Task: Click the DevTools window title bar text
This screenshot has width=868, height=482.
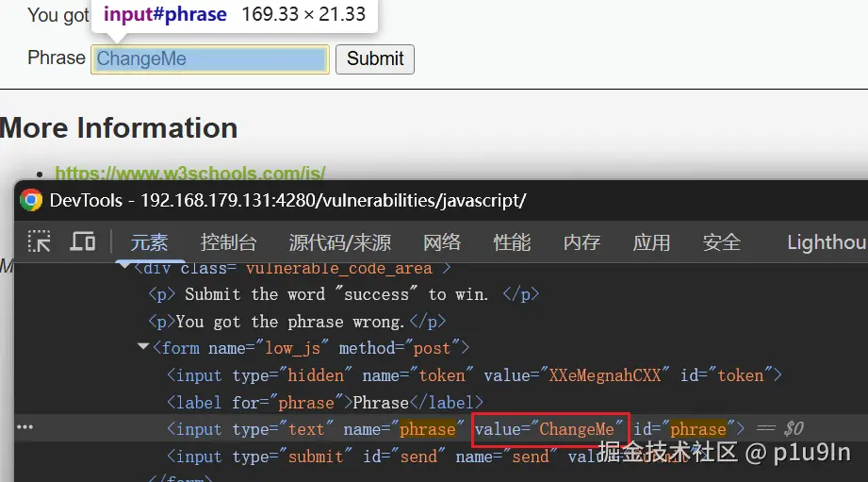Action: 287,200
